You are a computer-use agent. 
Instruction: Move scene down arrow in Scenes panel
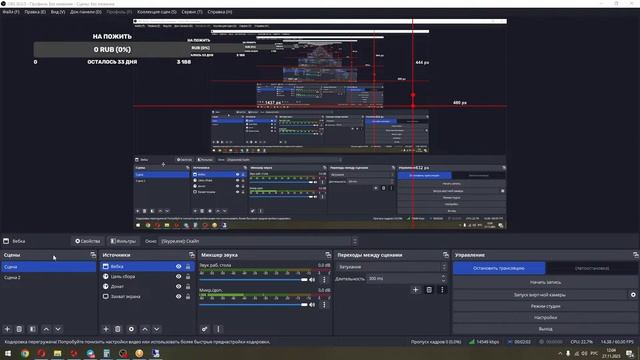pos(58,329)
